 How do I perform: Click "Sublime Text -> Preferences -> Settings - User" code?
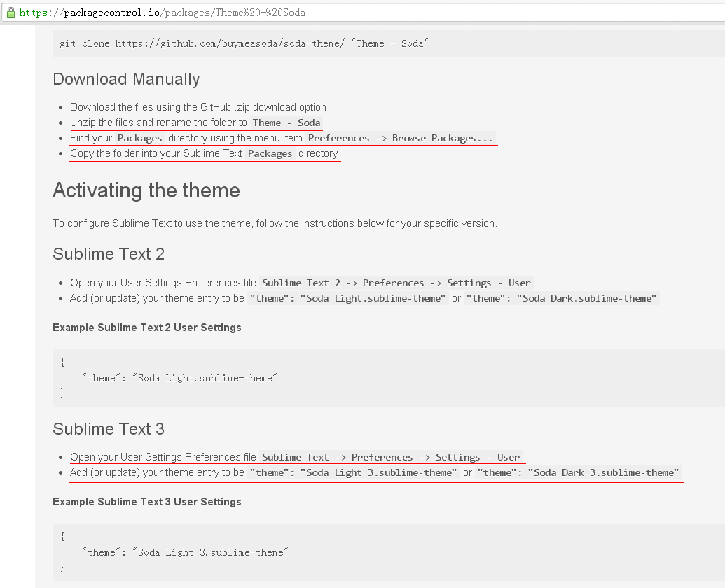(391, 457)
